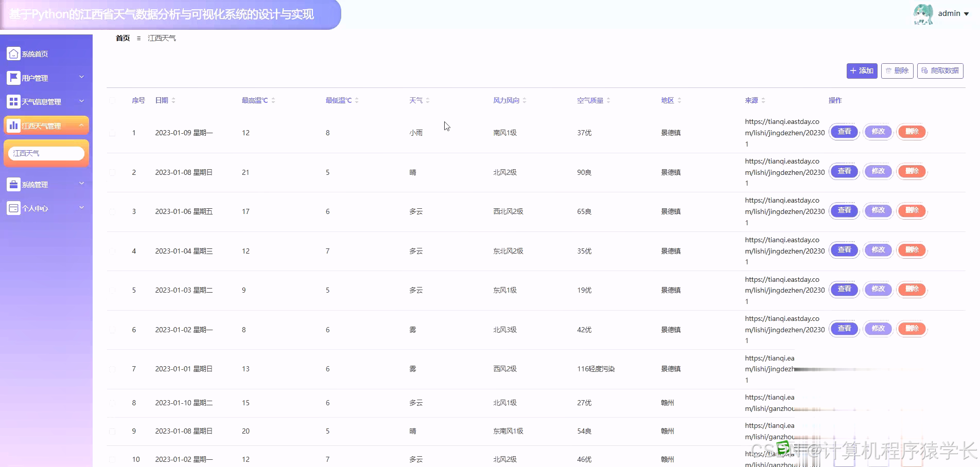
Task: Click the database icon in 爬取数据 button
Action: (x=925, y=70)
